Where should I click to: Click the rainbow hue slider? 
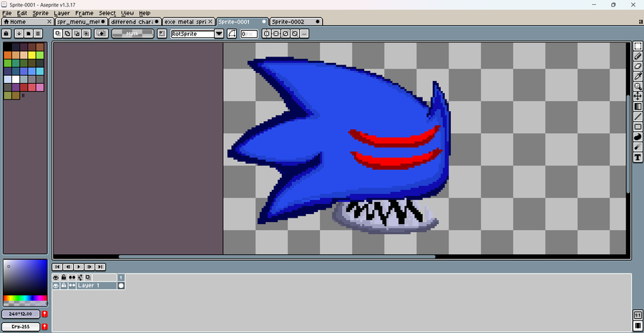(x=25, y=298)
